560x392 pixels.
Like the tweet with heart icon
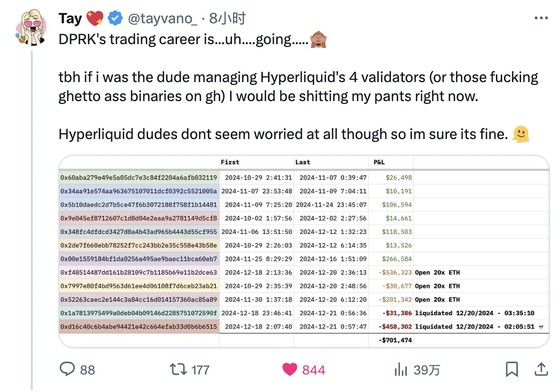coord(289,369)
